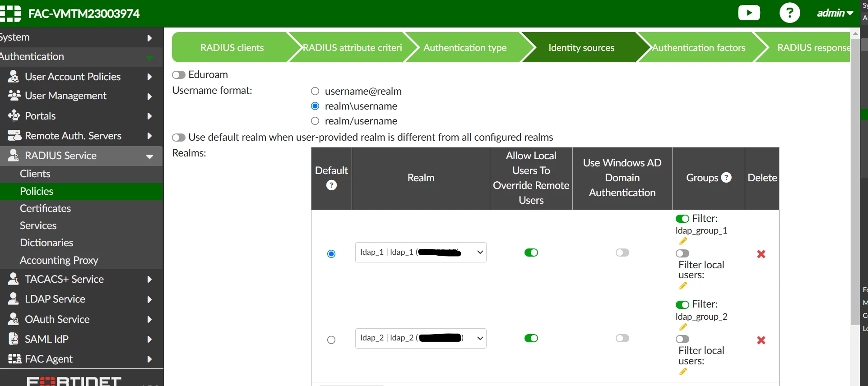Set ldap_1 as default realm
This screenshot has height=386, width=868.
pyautogui.click(x=331, y=254)
